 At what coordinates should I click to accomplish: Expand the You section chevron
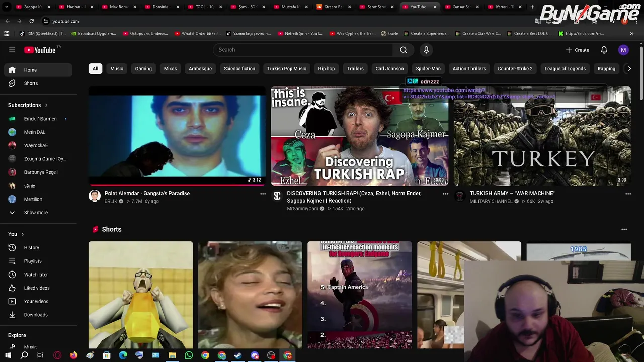(23, 234)
